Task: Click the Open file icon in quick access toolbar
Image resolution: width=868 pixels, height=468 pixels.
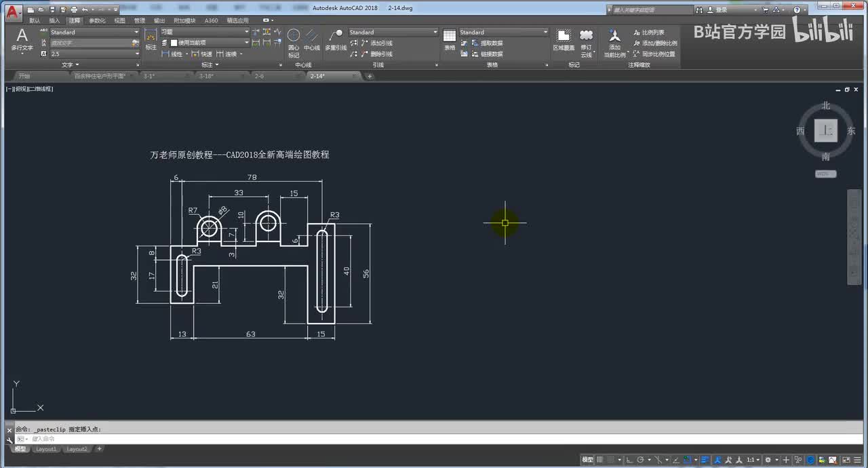Action: coord(41,9)
